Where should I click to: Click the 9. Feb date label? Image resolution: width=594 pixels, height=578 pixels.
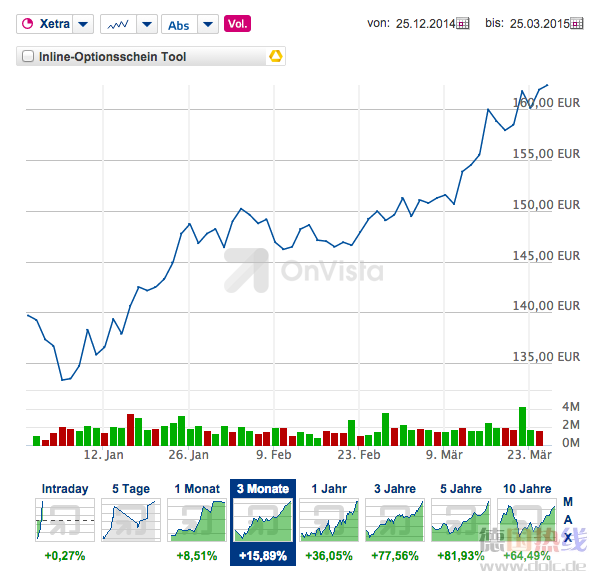tap(274, 455)
